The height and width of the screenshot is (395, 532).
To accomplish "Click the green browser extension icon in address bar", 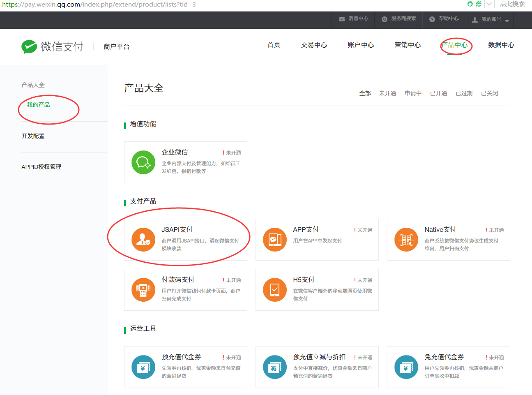I will click(x=470, y=4).
